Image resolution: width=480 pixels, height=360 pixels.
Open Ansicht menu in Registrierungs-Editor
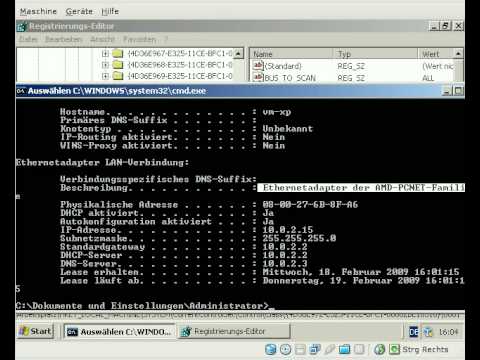click(103, 39)
